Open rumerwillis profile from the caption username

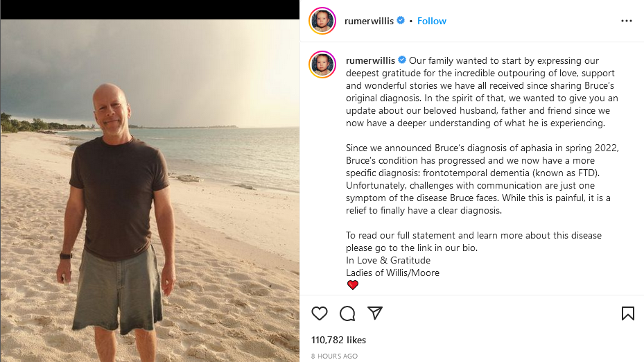pos(369,61)
